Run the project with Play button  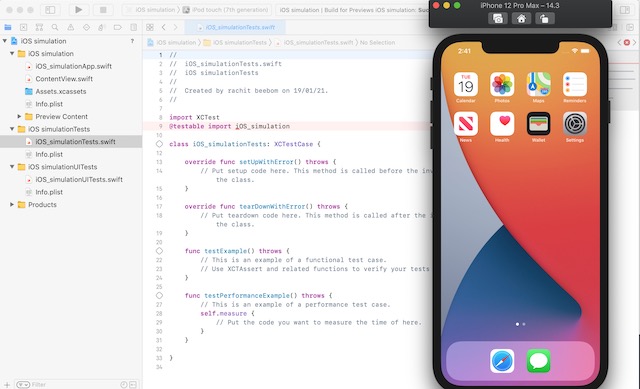(79, 9)
